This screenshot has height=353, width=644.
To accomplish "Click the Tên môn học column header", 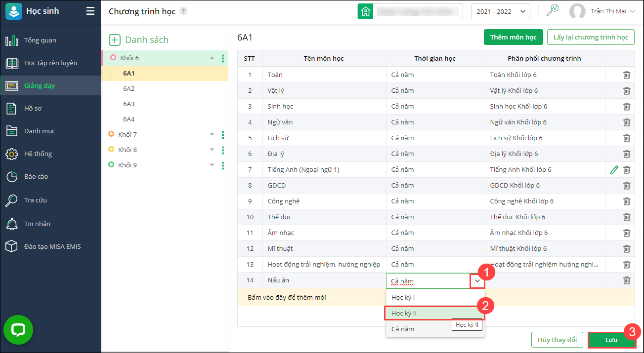I will click(x=324, y=58).
